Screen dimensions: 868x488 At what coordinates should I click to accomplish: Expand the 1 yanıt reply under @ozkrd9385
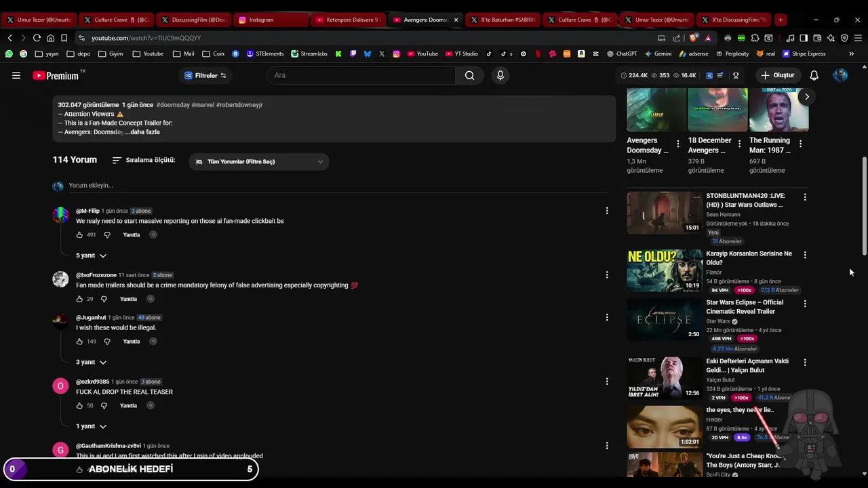(92, 426)
